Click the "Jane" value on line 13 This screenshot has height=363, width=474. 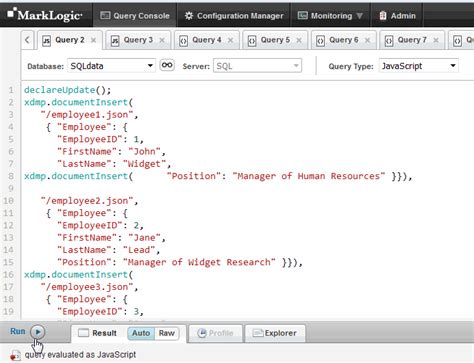pos(144,238)
